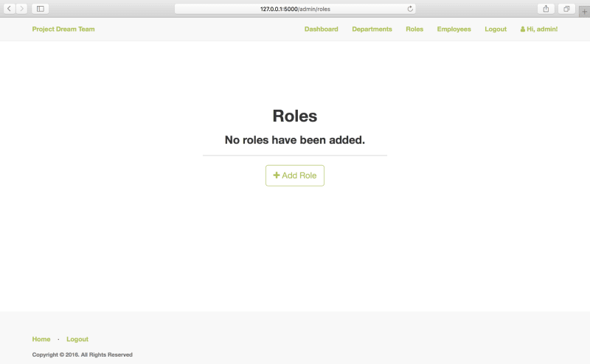Open Project Dream Team brand link
590x364 pixels.
click(x=63, y=29)
